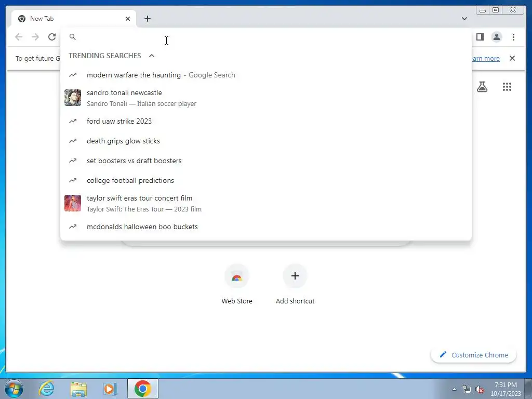This screenshot has width=532, height=399.
Task: Close the New Tab tab
Action: click(128, 19)
